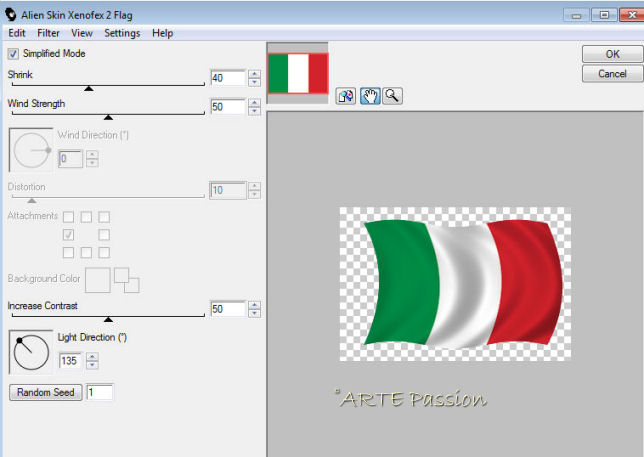Click the Wind Direction value field

[x=71, y=158]
